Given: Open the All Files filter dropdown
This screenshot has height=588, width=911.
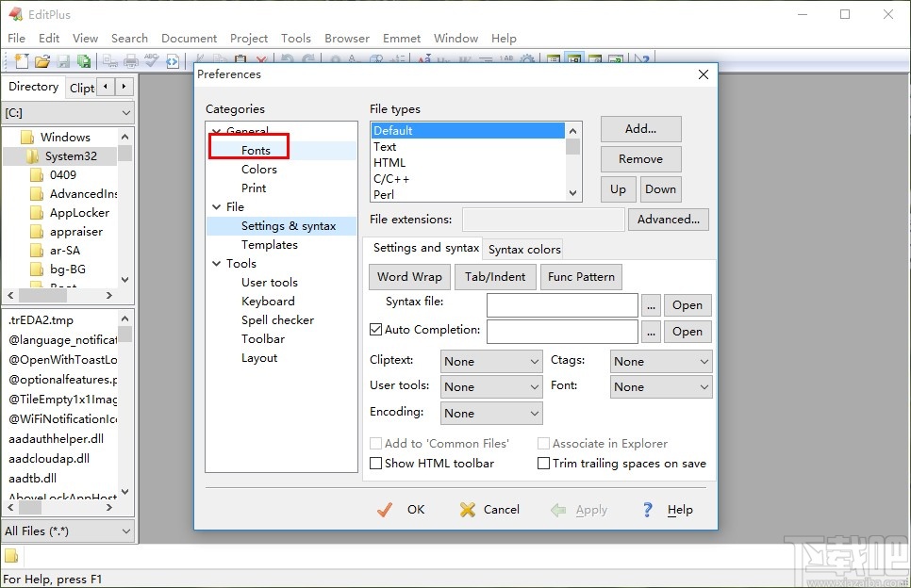Looking at the screenshot, I should [x=68, y=531].
